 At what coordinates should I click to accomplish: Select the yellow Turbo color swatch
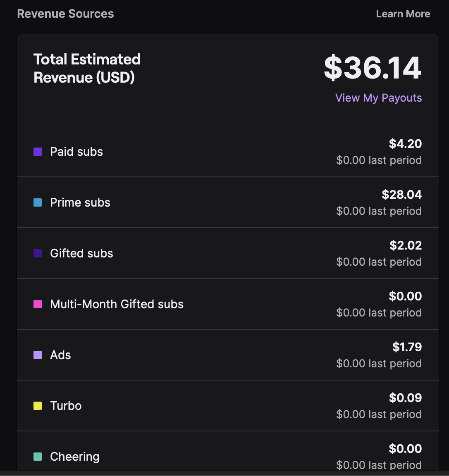[x=38, y=406]
